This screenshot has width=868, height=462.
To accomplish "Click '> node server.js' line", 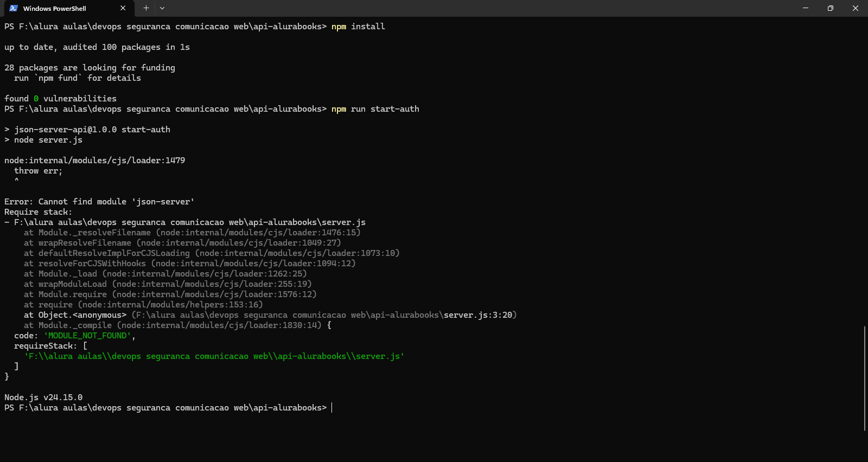I will 43,140.
